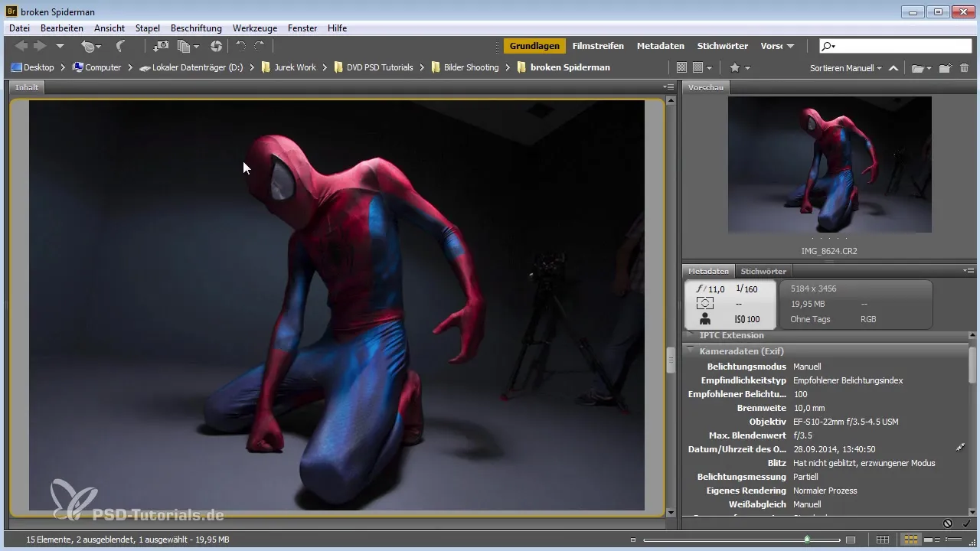Select the Inhalt panel tab
The image size is (980, 551).
coord(27,87)
